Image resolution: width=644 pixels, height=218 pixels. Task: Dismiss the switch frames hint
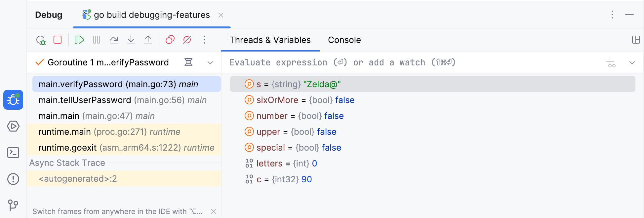(214, 211)
